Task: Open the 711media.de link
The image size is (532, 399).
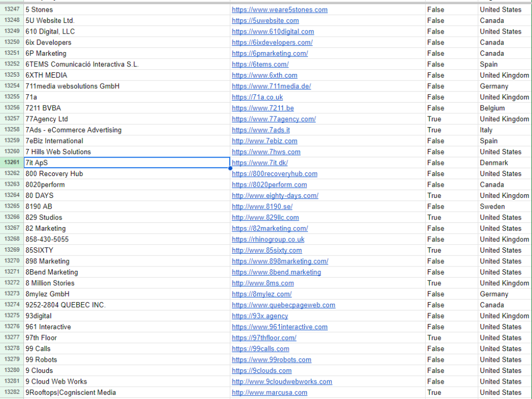Action: pos(271,86)
